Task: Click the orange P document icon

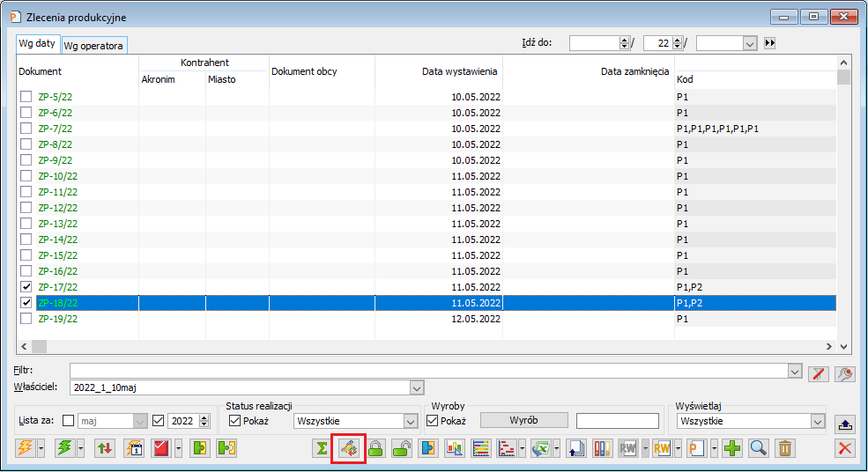Action: [x=697, y=447]
